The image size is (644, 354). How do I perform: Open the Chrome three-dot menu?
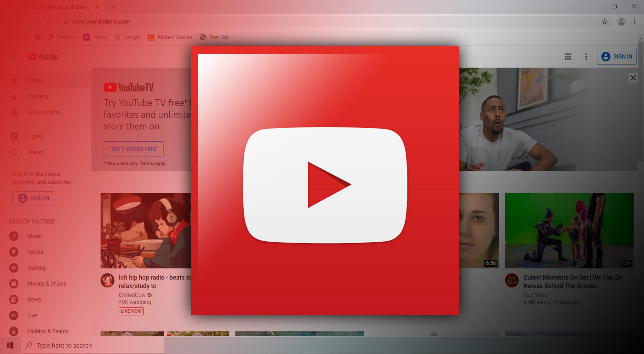635,22
